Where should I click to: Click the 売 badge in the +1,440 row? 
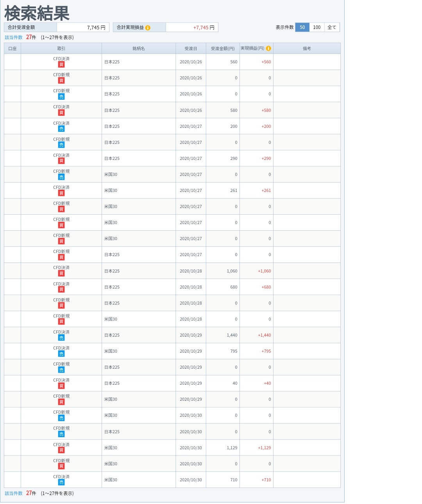(61, 338)
